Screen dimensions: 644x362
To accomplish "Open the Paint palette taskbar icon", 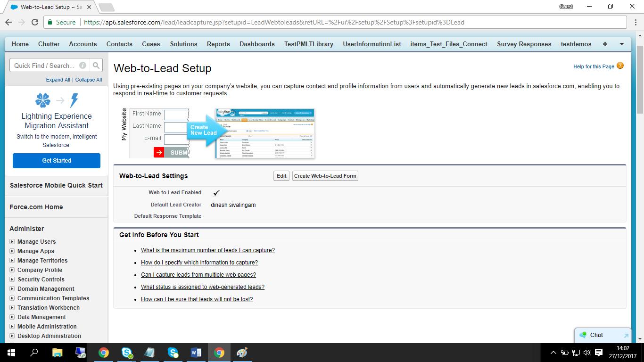I will [x=242, y=353].
